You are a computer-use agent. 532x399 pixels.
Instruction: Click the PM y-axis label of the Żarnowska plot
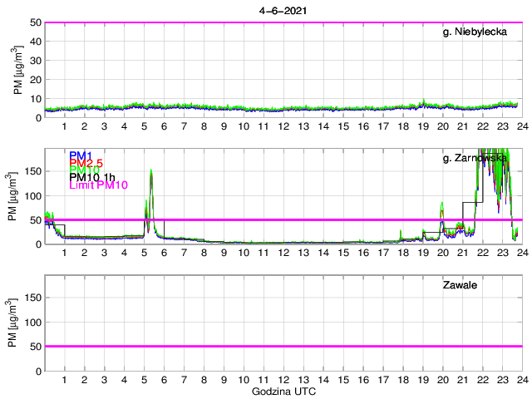(x=18, y=196)
